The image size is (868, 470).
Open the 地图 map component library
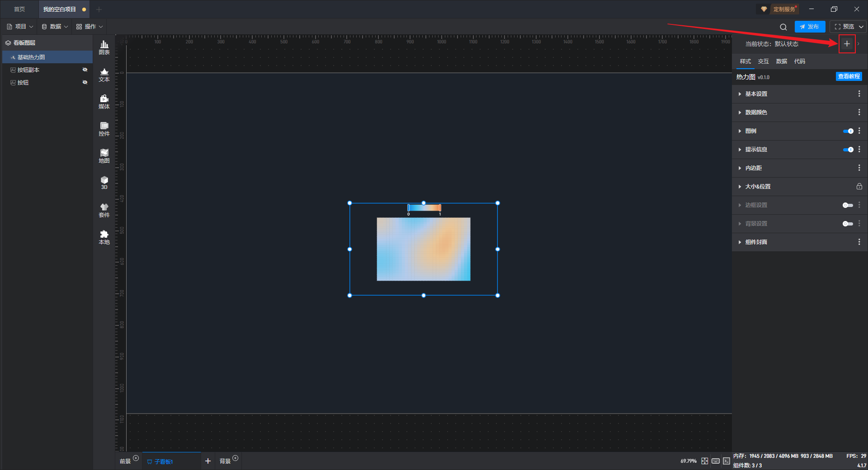[104, 156]
